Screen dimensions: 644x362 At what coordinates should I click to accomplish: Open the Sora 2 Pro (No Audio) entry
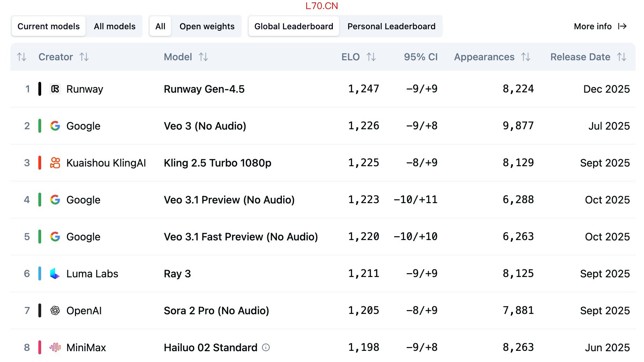click(216, 310)
